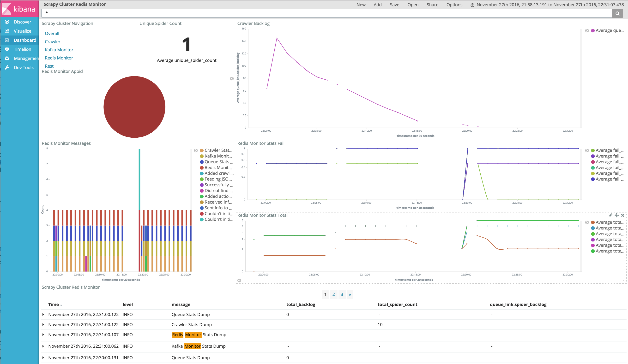Viewport: 628px width, 364px height.
Task: Click the Kibana logo
Action: point(19,9)
